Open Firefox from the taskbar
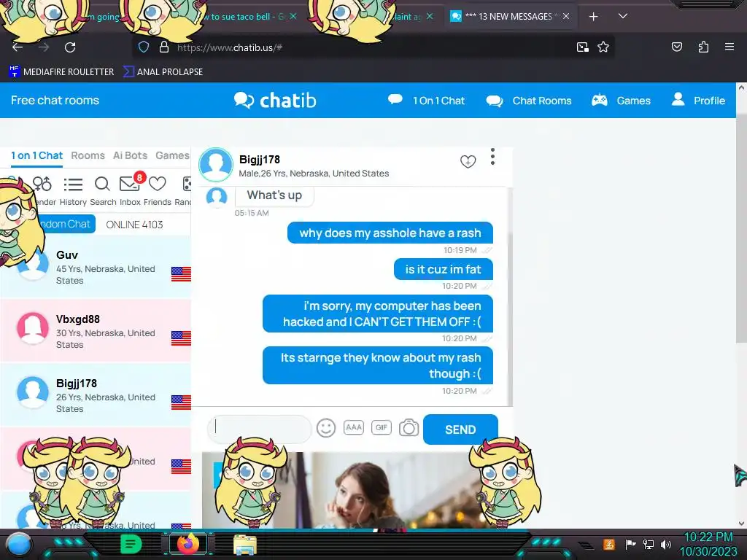747x560 pixels. [x=188, y=544]
